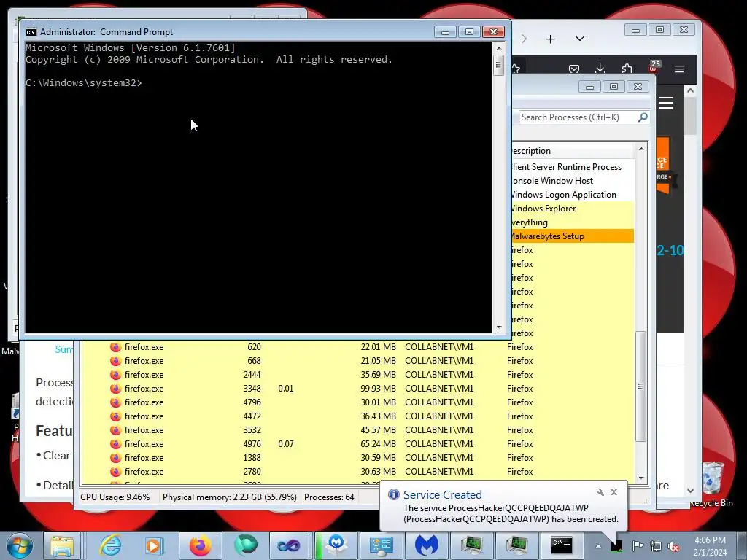Select firefox.exe row with PID 3348
Screen dimensions: 747x560
[x=357, y=389]
